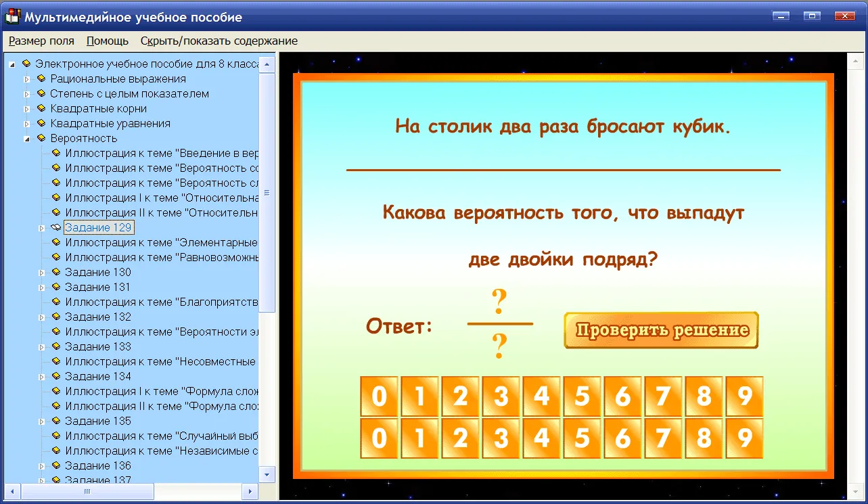The height and width of the screenshot is (504, 868).
Task: Expand the Задание 129 node
Action: pyautogui.click(x=42, y=227)
